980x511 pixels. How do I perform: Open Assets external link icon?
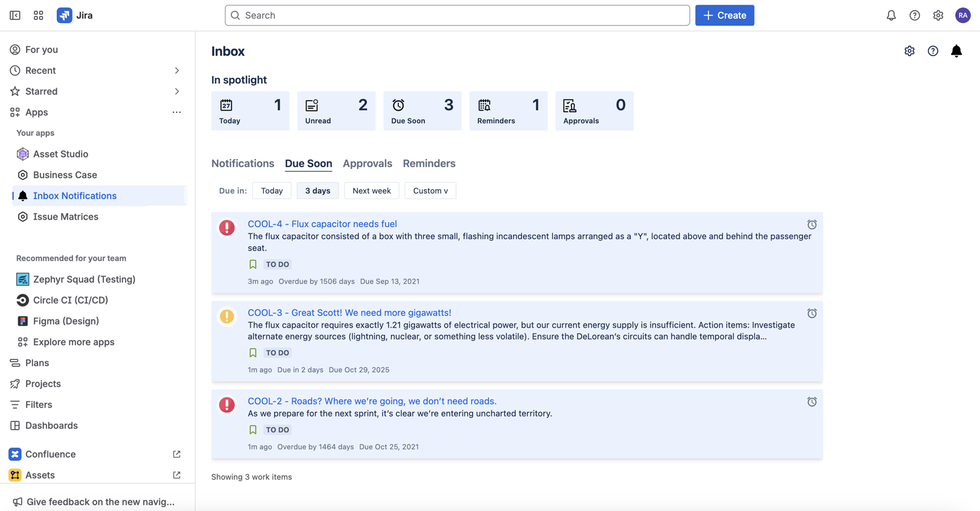(x=176, y=475)
